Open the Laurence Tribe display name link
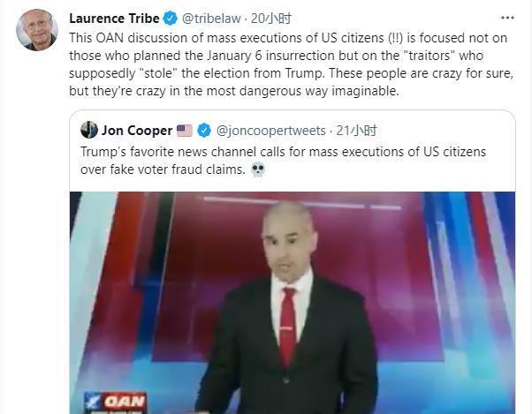The width and height of the screenshot is (532, 414). point(114,19)
